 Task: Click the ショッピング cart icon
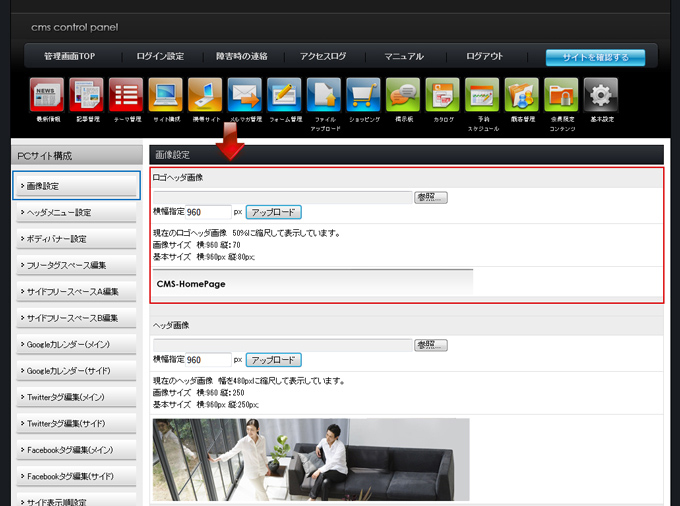tap(364, 95)
